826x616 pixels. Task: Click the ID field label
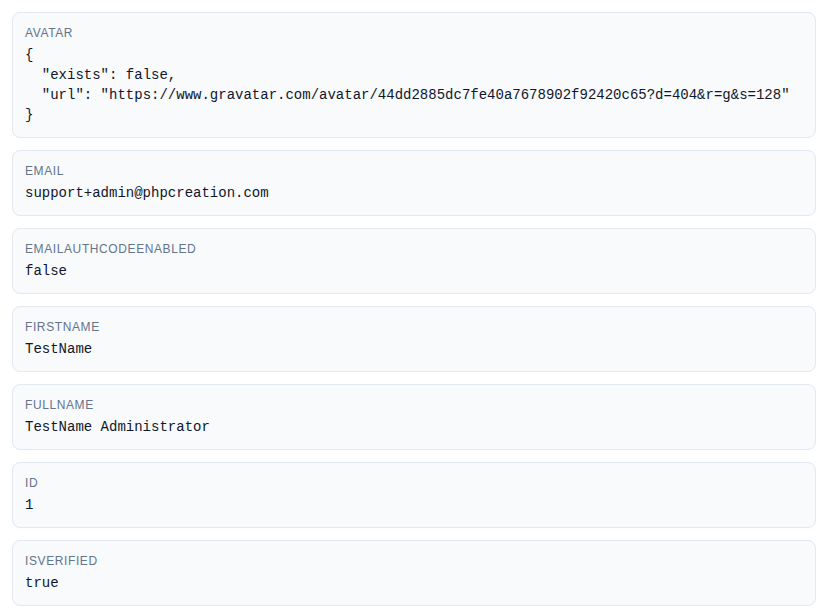[31, 483]
